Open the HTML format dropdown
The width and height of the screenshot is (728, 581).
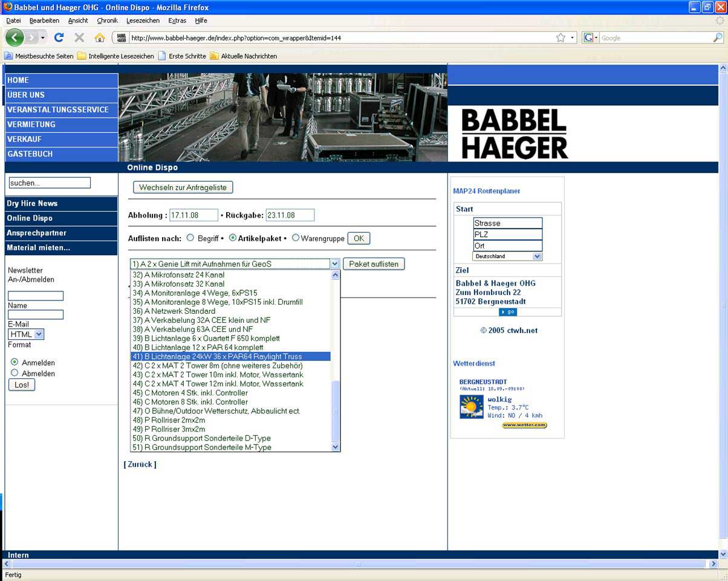click(26, 334)
